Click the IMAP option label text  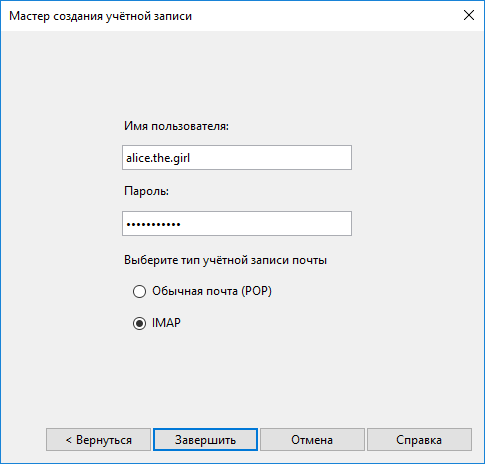[166, 323]
